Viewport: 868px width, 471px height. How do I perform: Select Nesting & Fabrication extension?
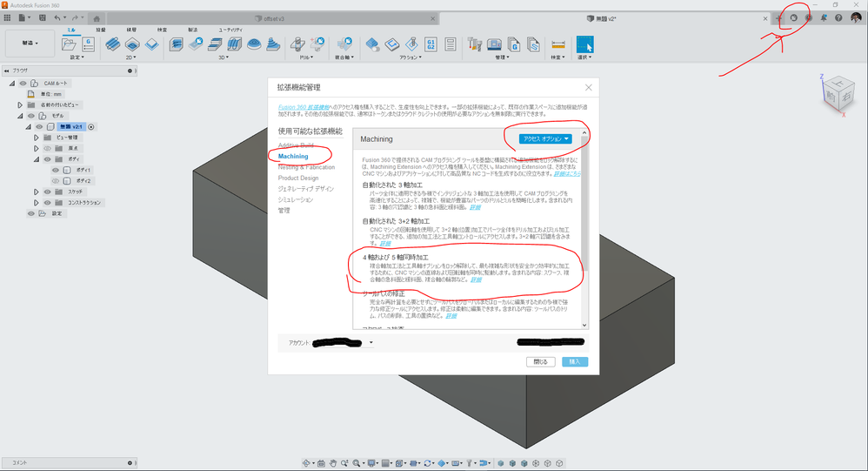point(306,167)
